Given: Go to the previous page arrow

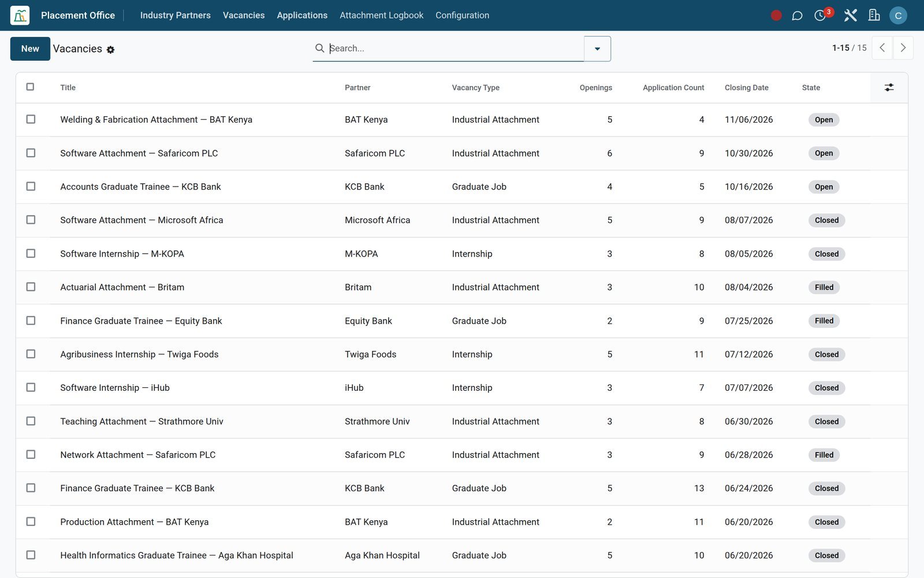Looking at the screenshot, I should (882, 48).
